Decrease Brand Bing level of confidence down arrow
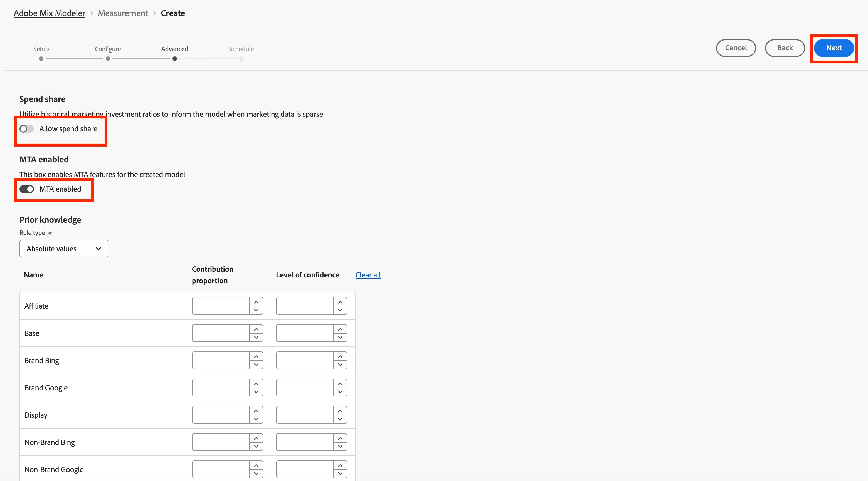This screenshot has height=481, width=868. [x=340, y=365]
